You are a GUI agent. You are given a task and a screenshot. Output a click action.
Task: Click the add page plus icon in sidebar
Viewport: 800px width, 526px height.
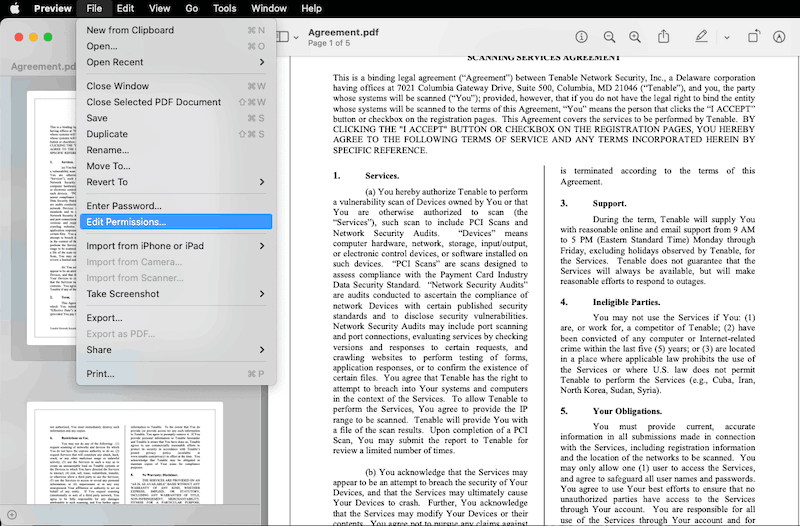coord(12,514)
